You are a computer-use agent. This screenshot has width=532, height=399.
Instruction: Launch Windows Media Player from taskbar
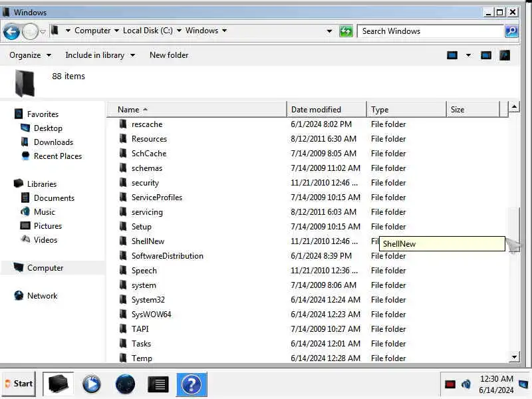[92, 384]
